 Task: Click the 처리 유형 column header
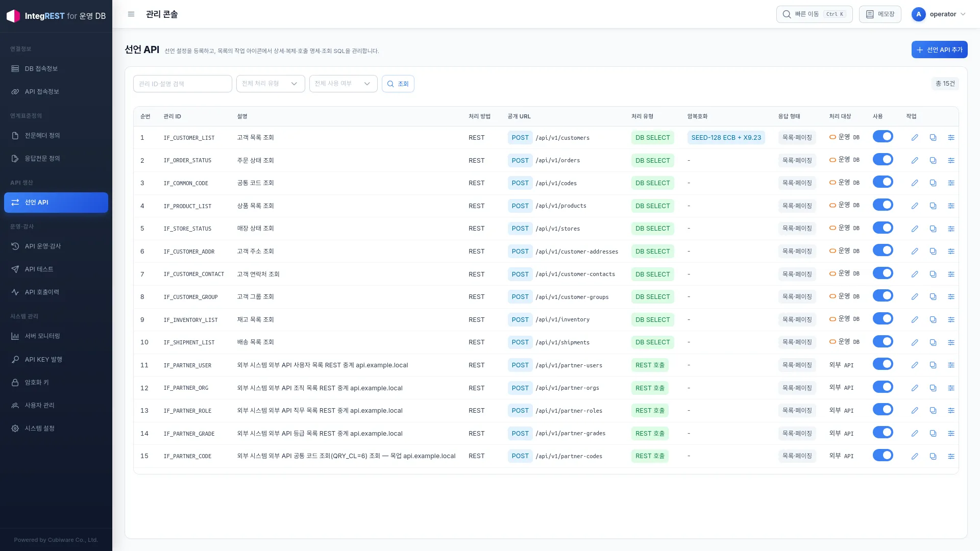[x=642, y=117]
